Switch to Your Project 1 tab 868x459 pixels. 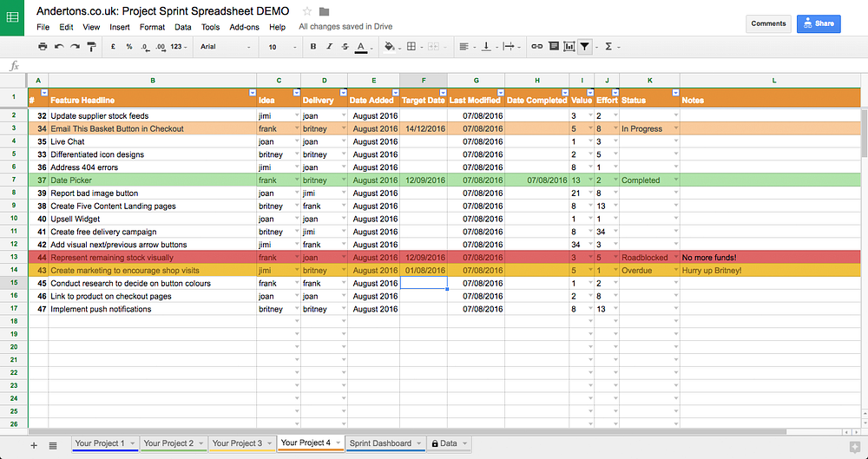coord(105,443)
